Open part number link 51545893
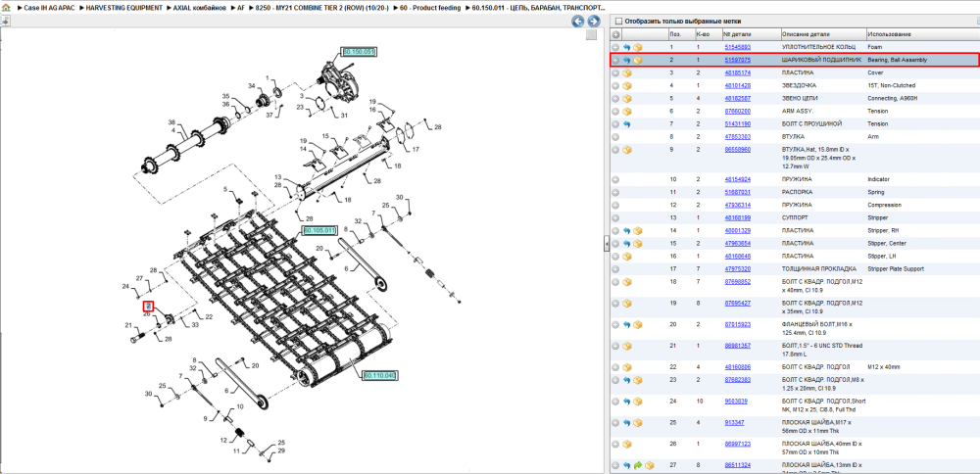This screenshot has width=980, height=474. point(738,47)
